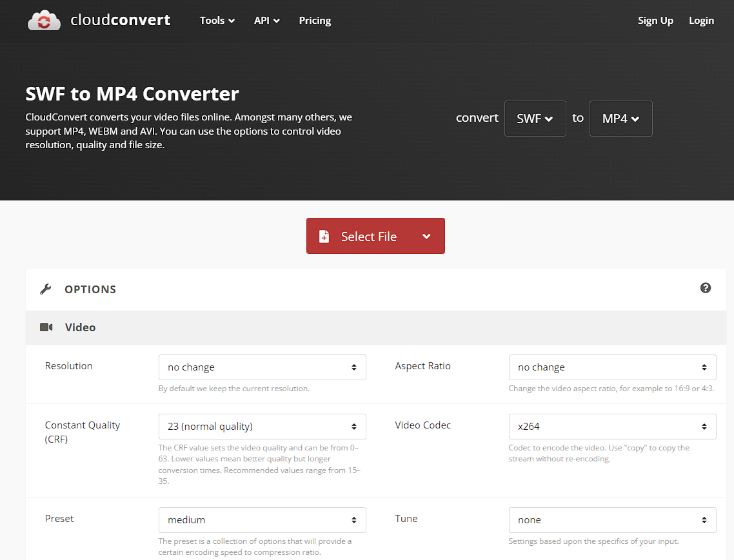Click the Tune label
This screenshot has height=560, width=734.
coord(406,518)
